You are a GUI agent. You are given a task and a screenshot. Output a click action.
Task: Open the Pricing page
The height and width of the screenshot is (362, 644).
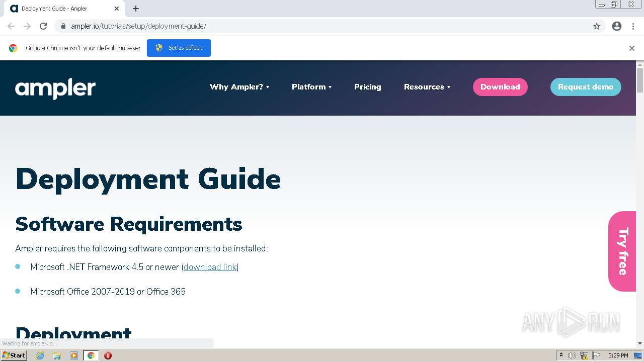[368, 87]
